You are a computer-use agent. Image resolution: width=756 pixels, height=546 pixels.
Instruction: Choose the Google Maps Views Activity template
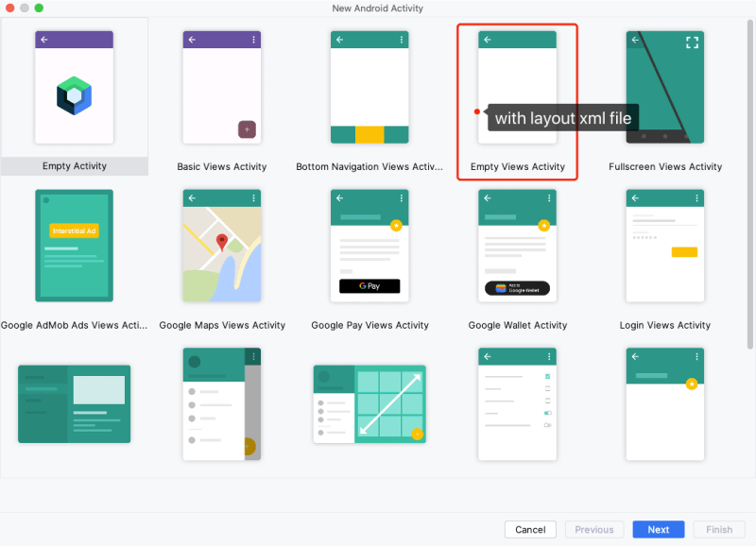tap(221, 245)
